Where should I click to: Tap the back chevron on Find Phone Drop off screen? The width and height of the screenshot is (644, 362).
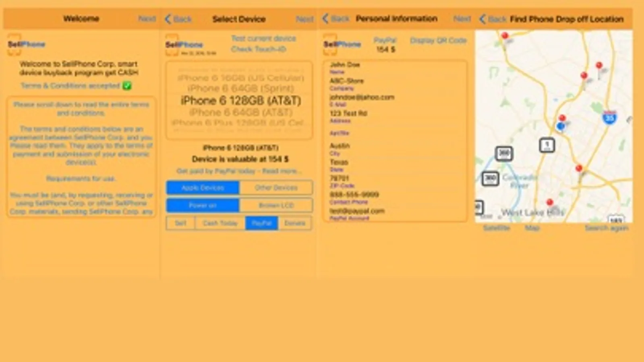click(482, 19)
